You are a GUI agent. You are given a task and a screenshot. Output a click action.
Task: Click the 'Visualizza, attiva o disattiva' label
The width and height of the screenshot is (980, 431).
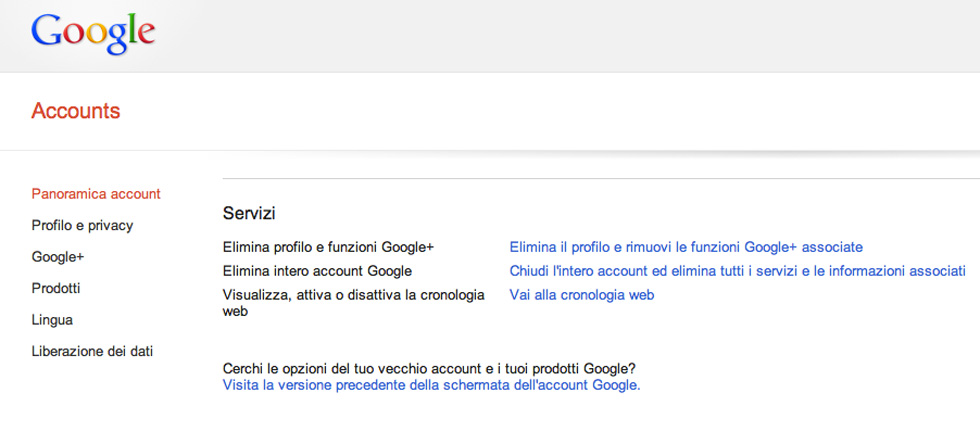coord(353,295)
